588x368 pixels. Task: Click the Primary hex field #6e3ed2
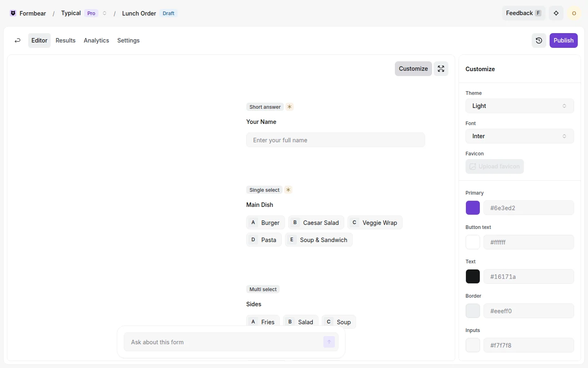(529, 208)
